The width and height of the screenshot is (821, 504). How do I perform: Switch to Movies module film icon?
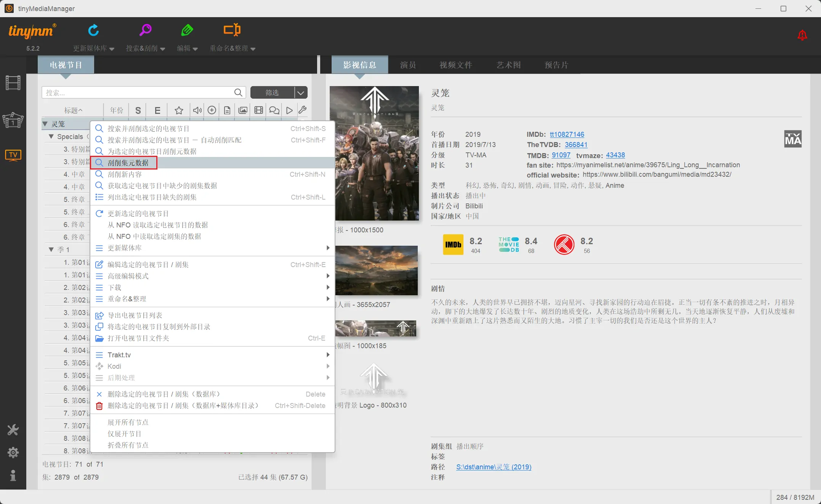(13, 83)
